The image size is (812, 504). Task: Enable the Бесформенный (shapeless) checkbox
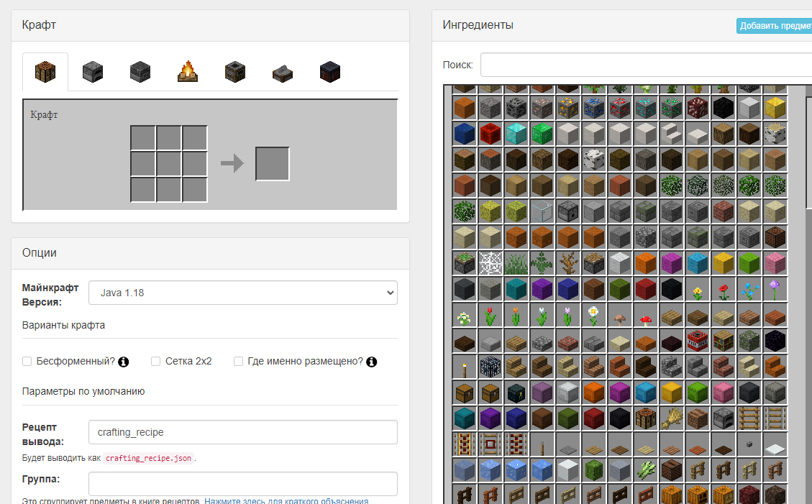tap(27, 361)
